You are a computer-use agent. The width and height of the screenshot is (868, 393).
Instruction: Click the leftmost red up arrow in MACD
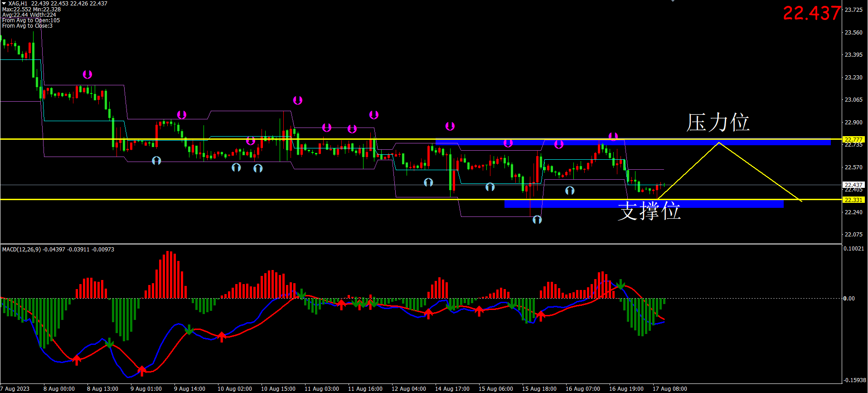[x=77, y=360]
